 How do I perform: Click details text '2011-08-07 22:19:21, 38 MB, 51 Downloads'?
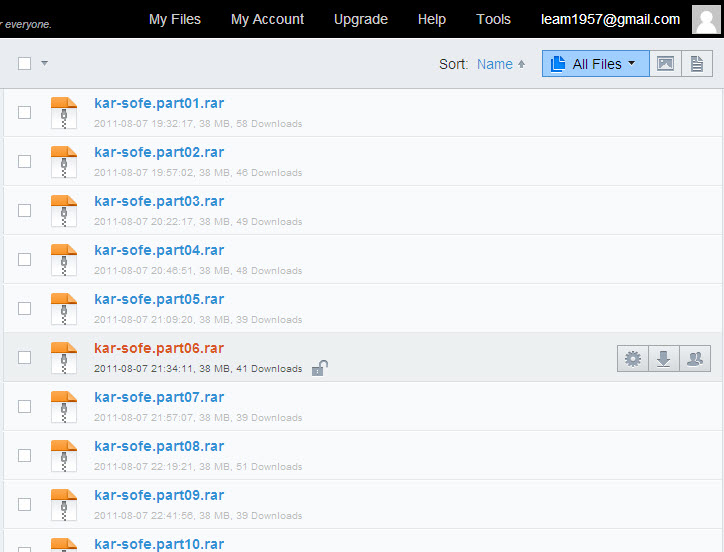click(x=198, y=467)
